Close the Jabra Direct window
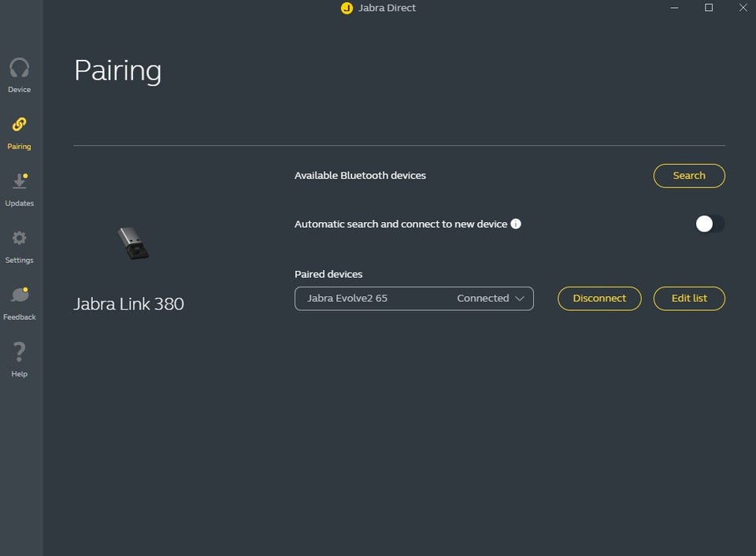 tap(743, 8)
